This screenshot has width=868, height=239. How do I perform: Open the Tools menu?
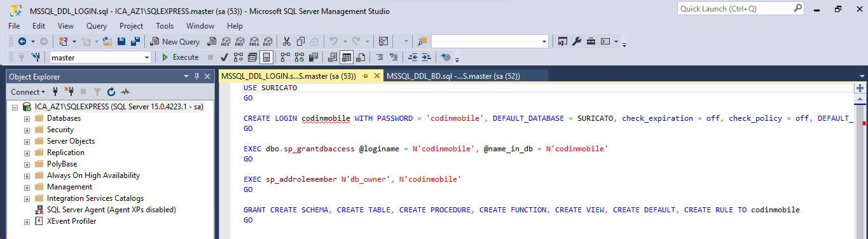(x=165, y=26)
